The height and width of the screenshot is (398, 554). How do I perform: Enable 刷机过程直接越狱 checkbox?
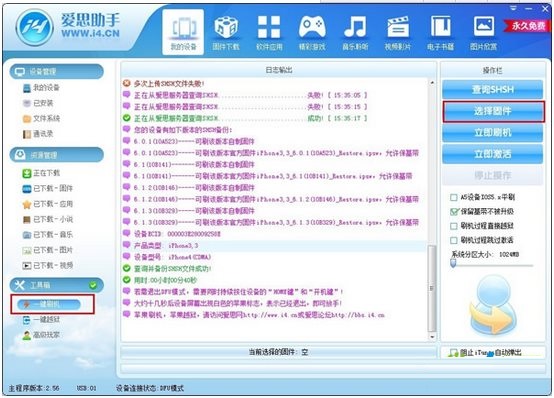(454, 226)
